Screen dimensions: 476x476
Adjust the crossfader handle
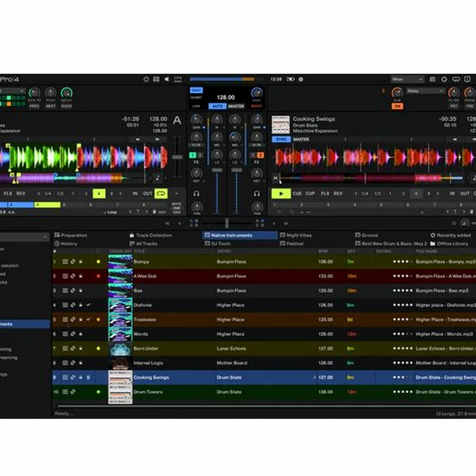point(227,223)
